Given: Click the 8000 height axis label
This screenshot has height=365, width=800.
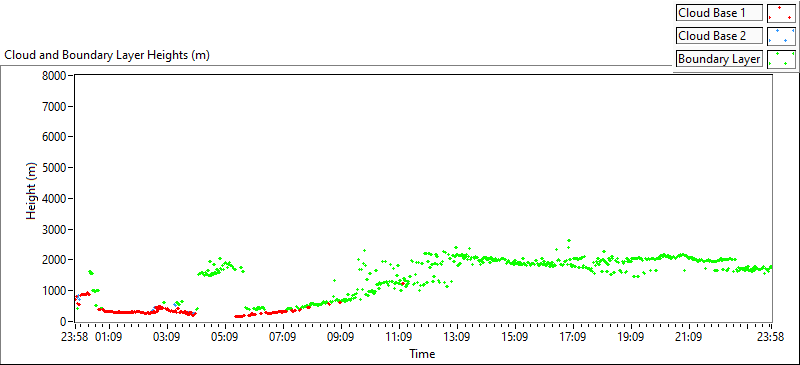Looking at the screenshot, I should 56,76.
